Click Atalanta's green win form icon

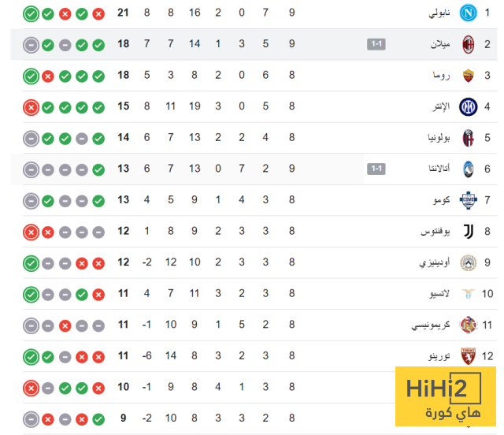(98, 169)
